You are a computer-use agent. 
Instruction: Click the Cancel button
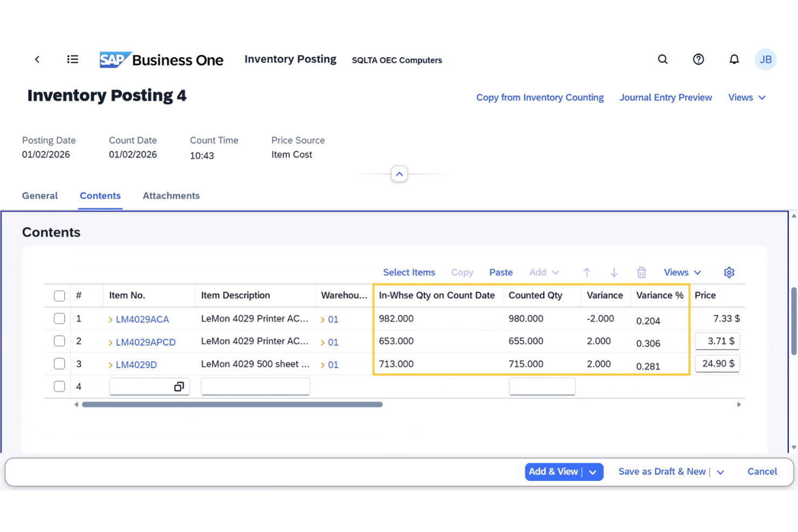[762, 472]
